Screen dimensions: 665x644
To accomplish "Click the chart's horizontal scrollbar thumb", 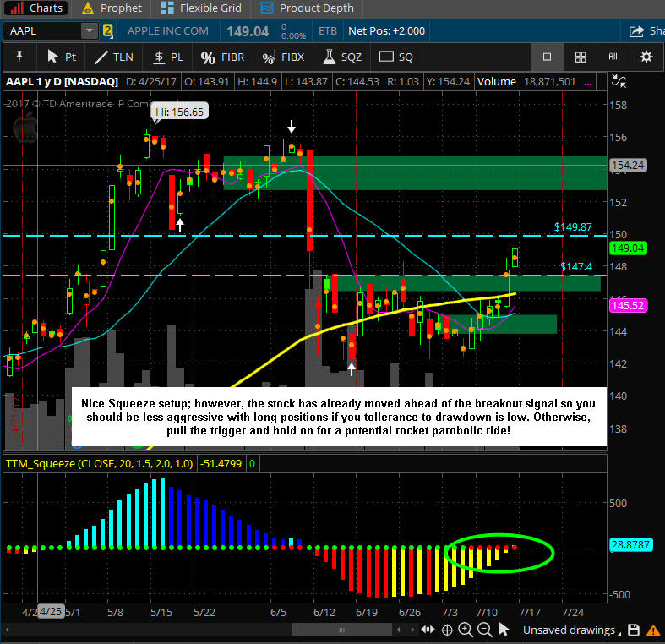I will [x=341, y=630].
